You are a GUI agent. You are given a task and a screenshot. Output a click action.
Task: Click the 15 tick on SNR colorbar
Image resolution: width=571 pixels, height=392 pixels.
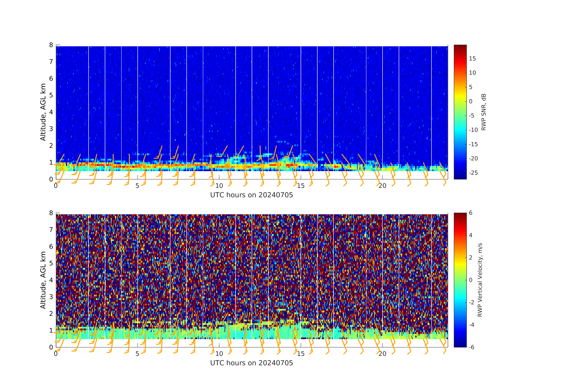[472, 59]
